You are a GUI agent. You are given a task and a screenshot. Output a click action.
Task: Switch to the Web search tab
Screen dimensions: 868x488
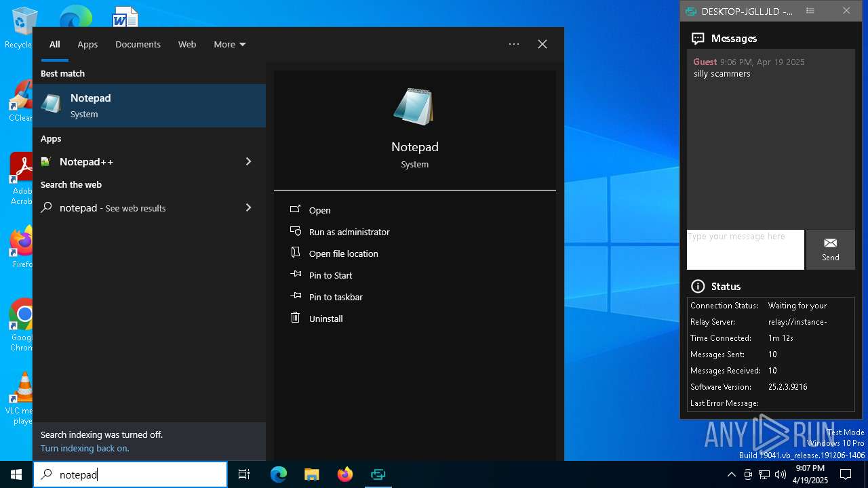coord(187,44)
